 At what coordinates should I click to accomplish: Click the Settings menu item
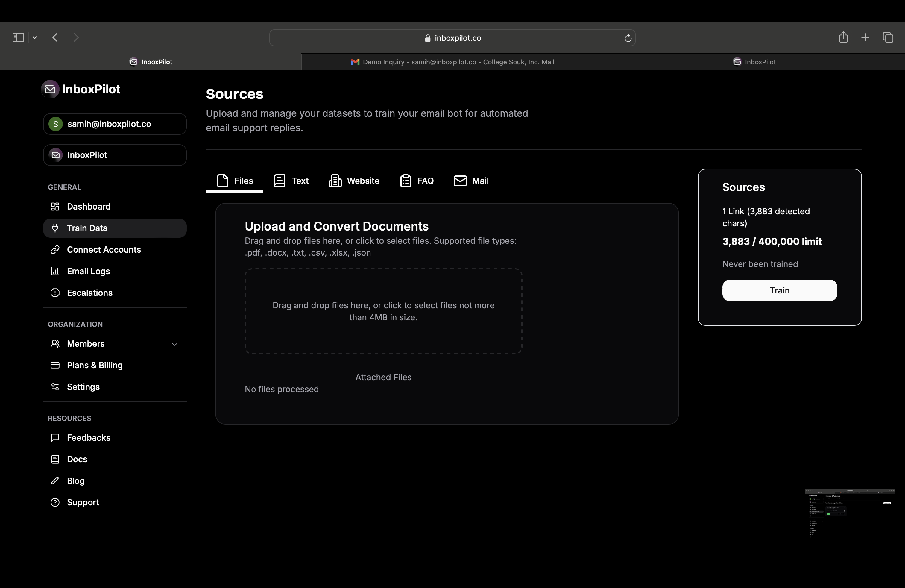click(x=83, y=386)
